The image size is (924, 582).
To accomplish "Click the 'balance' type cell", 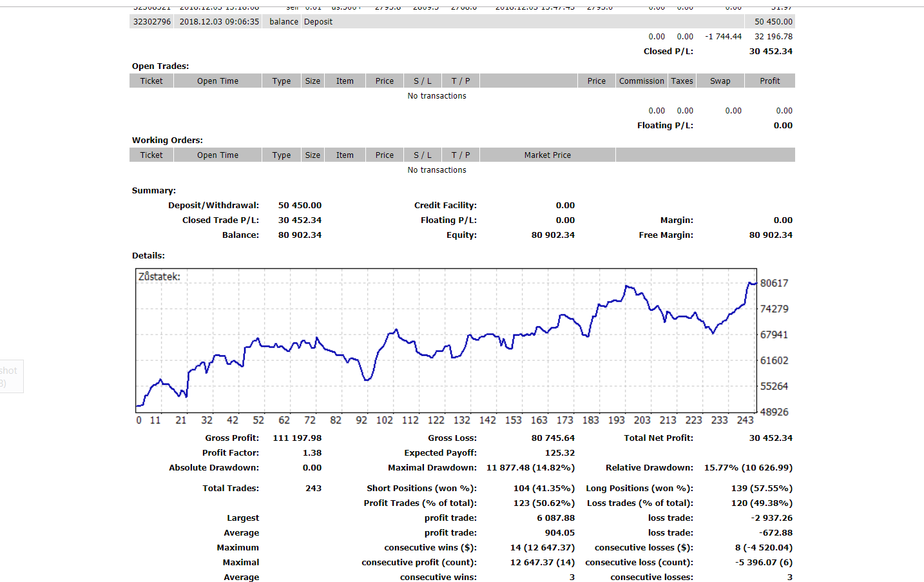I will click(284, 21).
